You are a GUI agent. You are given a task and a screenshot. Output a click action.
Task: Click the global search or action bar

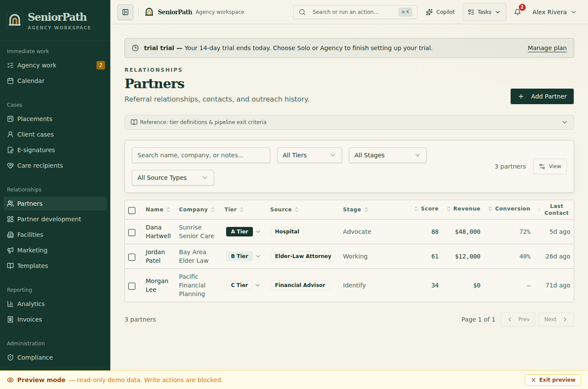(355, 12)
